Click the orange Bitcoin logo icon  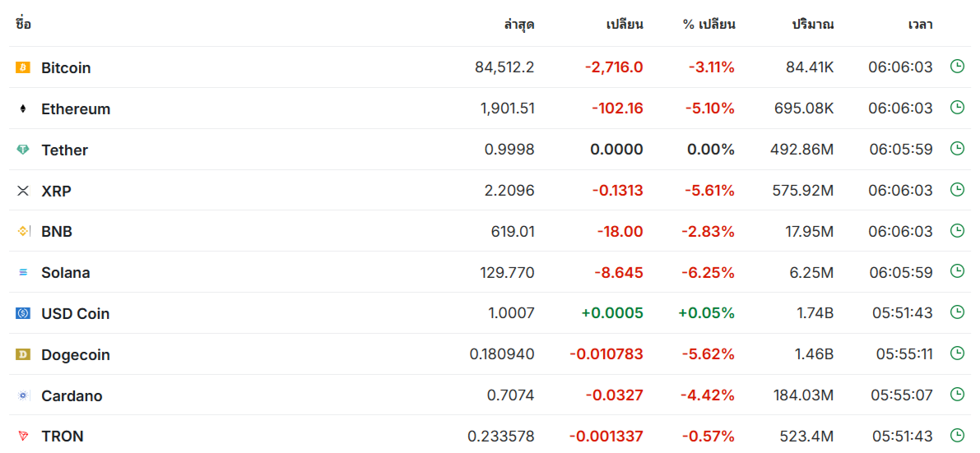[23, 67]
